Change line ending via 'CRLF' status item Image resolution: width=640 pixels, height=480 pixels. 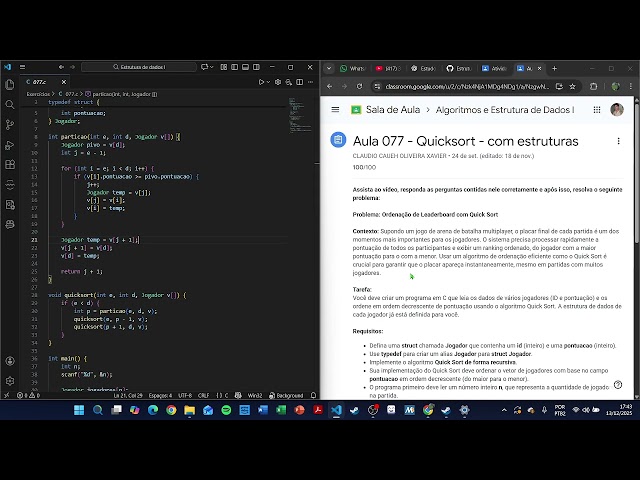coord(203,395)
